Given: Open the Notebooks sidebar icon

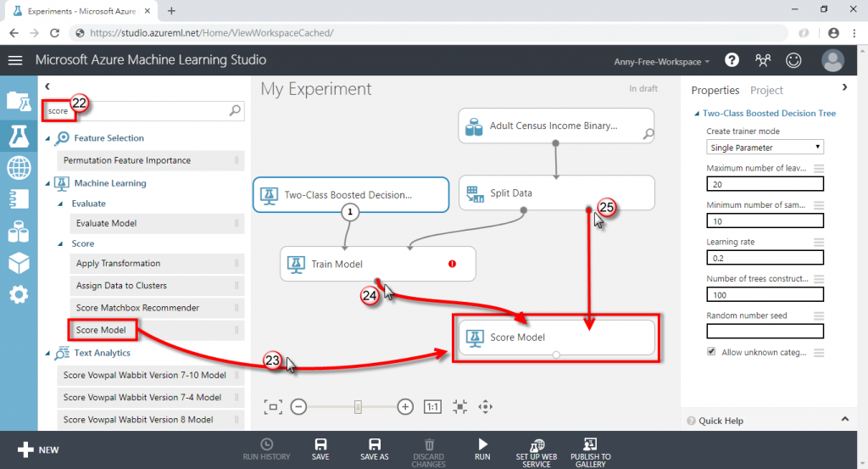Looking at the screenshot, I should (19, 198).
